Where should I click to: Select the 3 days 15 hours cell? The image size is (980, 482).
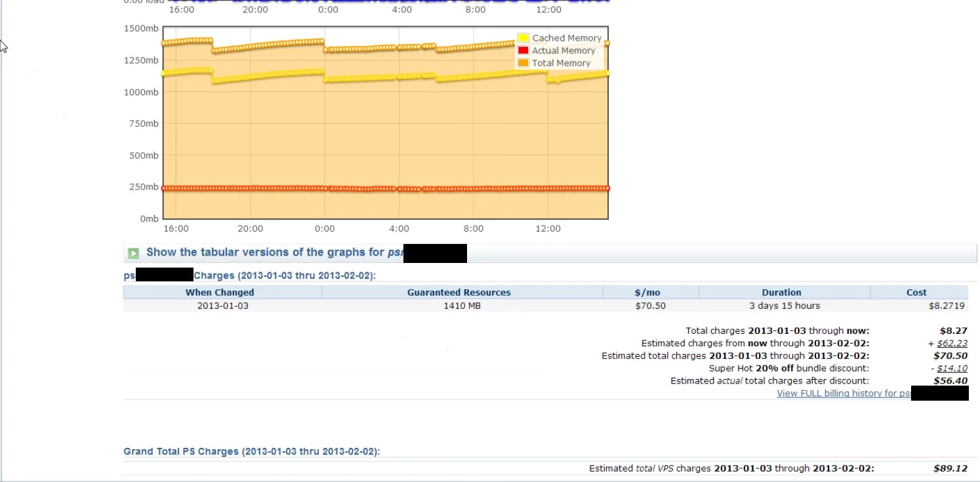pyautogui.click(x=785, y=306)
